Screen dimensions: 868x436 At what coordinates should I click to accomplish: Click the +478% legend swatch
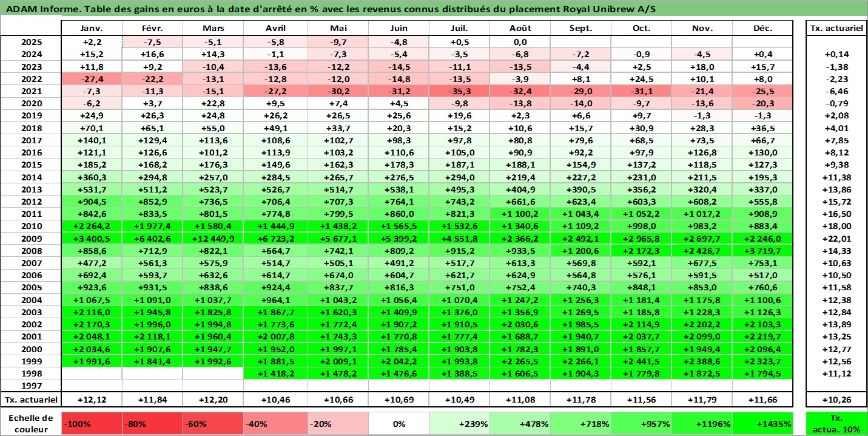pyautogui.click(x=520, y=423)
